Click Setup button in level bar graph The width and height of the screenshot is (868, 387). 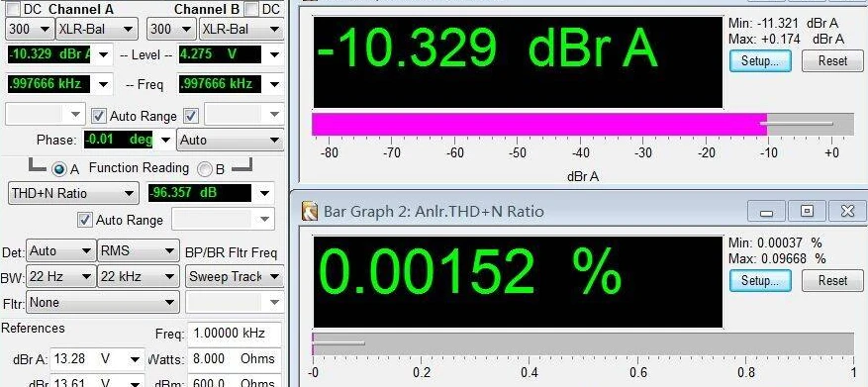[760, 61]
